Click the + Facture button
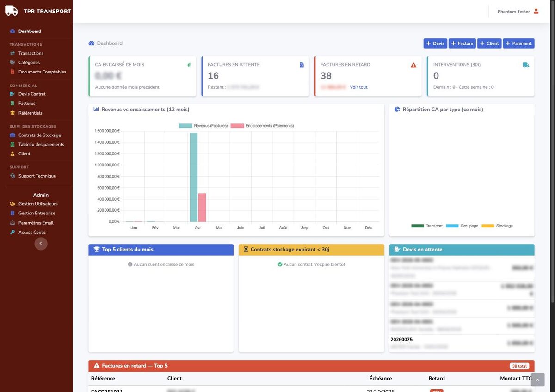 462,43
